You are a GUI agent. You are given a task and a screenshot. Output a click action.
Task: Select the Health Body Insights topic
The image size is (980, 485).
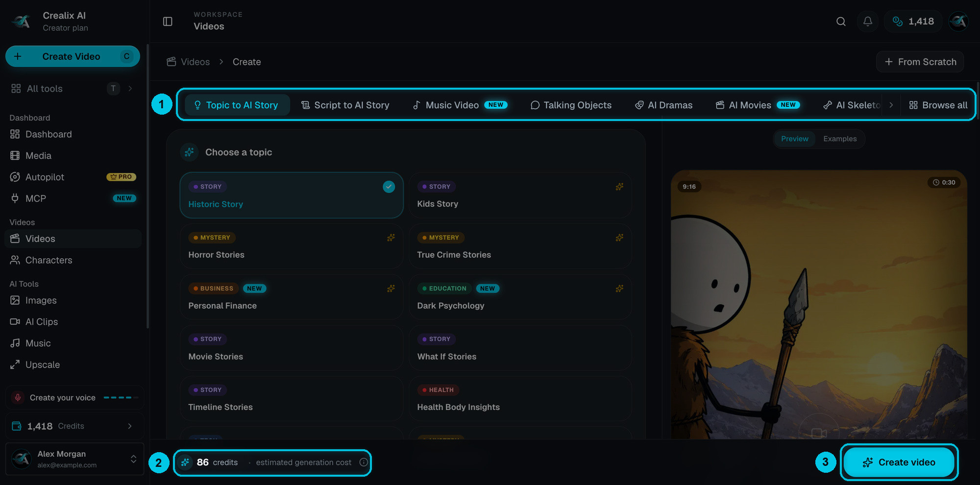pos(520,398)
